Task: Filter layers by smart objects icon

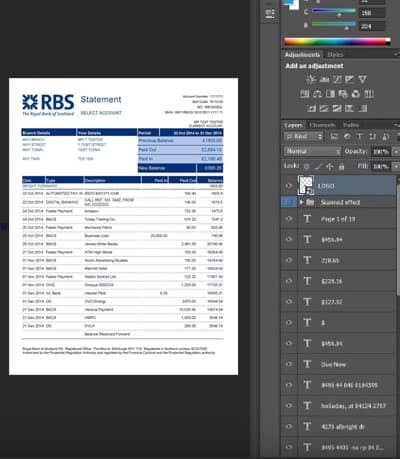Action: 385,137
